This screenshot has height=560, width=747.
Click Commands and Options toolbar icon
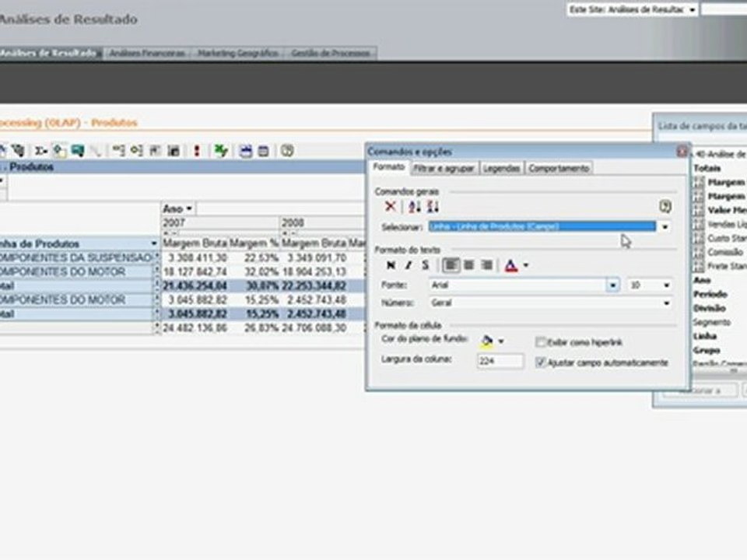click(245, 152)
